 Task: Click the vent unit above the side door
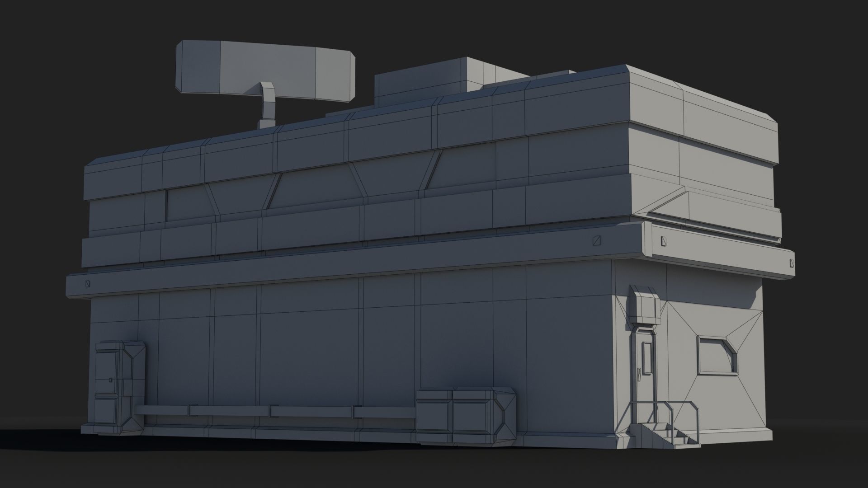pyautogui.click(x=645, y=305)
